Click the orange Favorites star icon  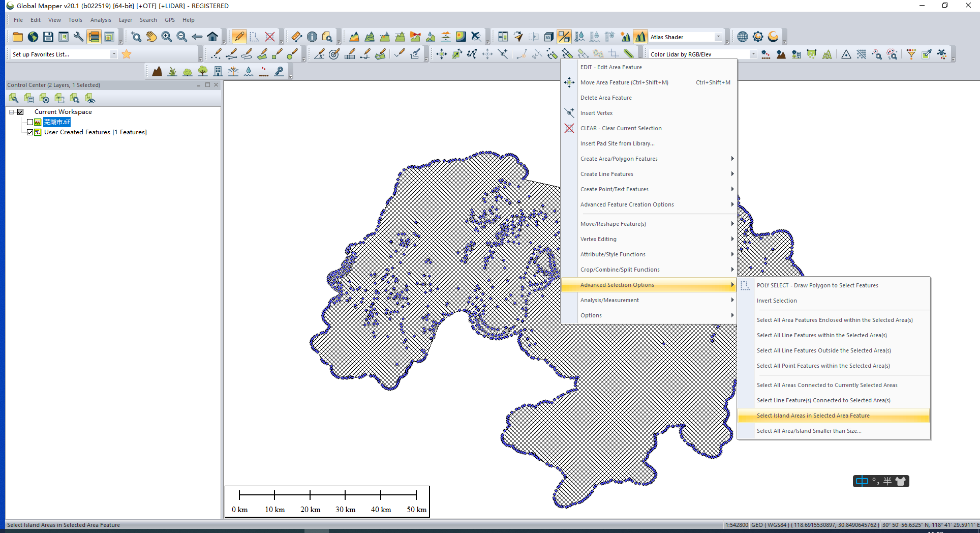tap(127, 54)
